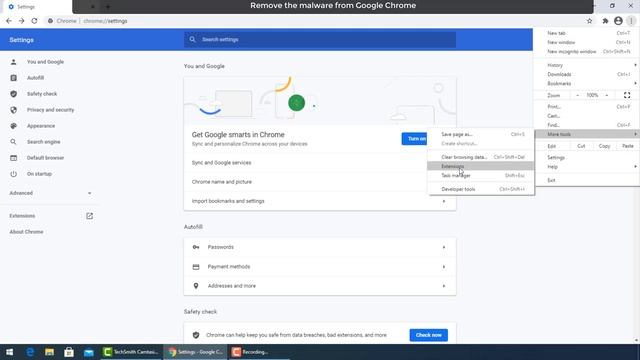Click the open-in-new-tab icon beside Extensions

(x=89, y=216)
